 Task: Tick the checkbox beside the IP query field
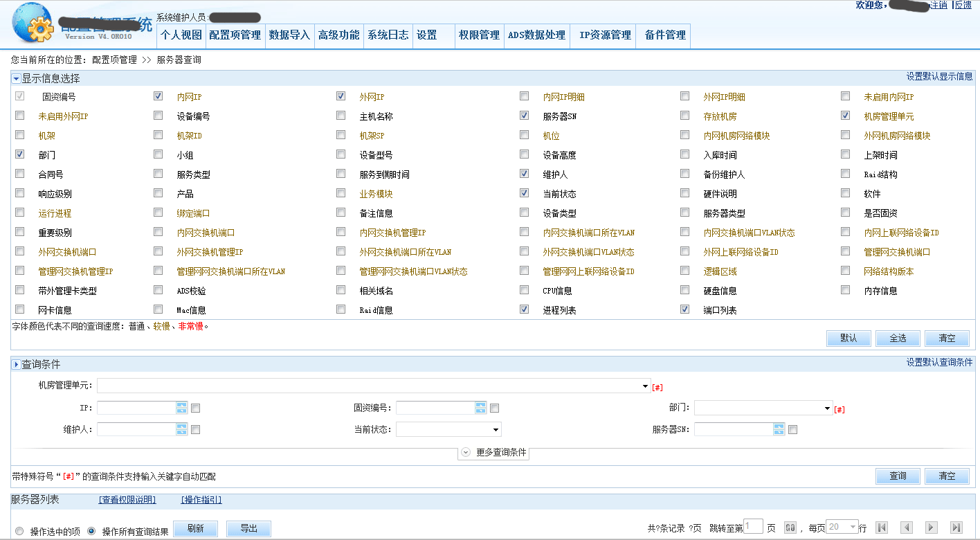point(195,408)
